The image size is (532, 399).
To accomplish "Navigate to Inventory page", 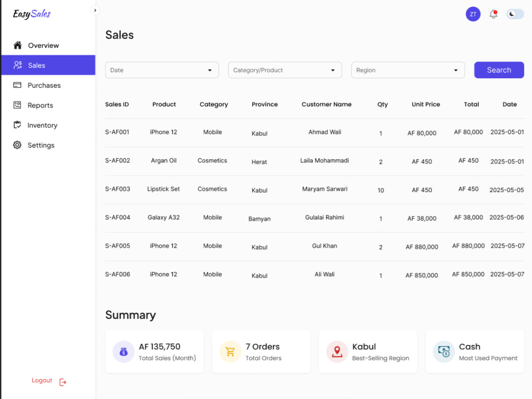I will [x=48, y=125].
